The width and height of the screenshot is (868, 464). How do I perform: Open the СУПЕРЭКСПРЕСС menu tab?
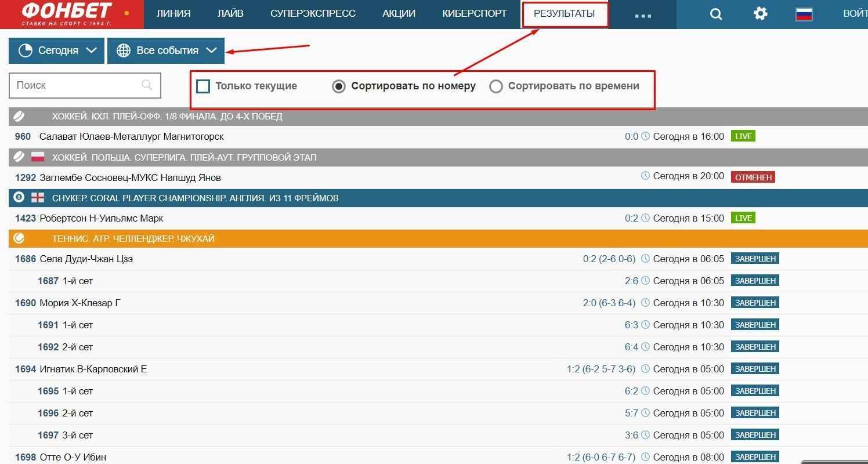[x=313, y=13]
